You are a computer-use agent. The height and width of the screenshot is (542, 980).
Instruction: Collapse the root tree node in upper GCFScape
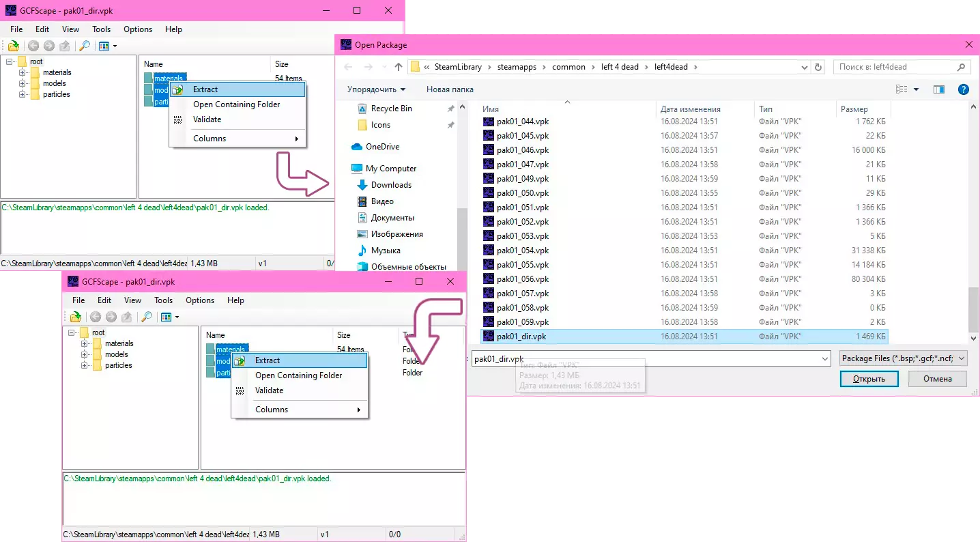tap(10, 61)
